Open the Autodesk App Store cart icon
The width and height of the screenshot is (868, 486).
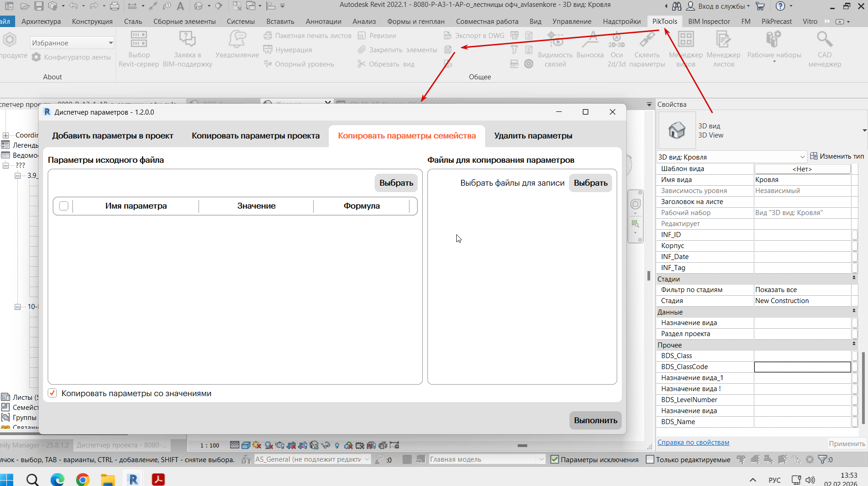(x=760, y=6)
